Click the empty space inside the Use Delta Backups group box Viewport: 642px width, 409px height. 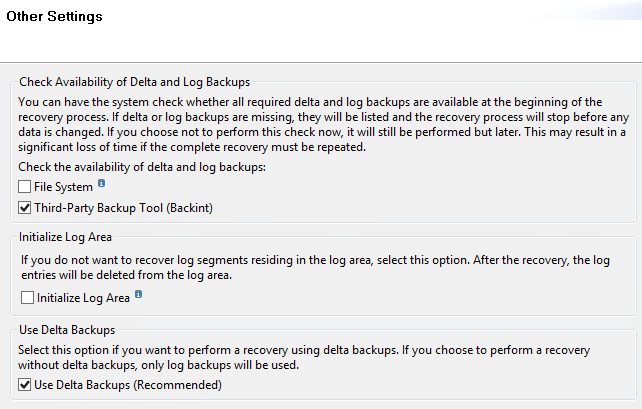(450, 386)
